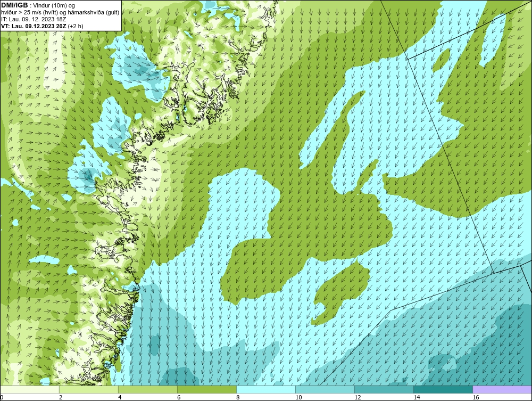Click the '(+2 h)' forecast offset text
The height and width of the screenshot is (401, 532).
[76, 26]
